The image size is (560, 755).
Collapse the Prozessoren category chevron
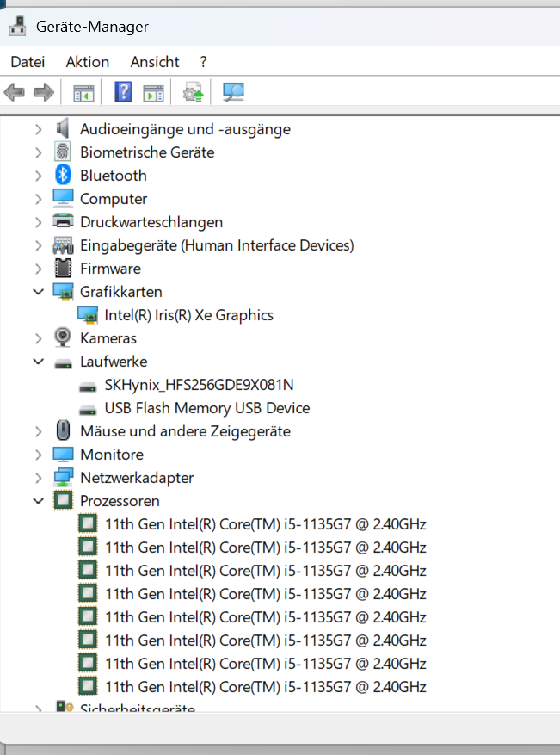(39, 501)
